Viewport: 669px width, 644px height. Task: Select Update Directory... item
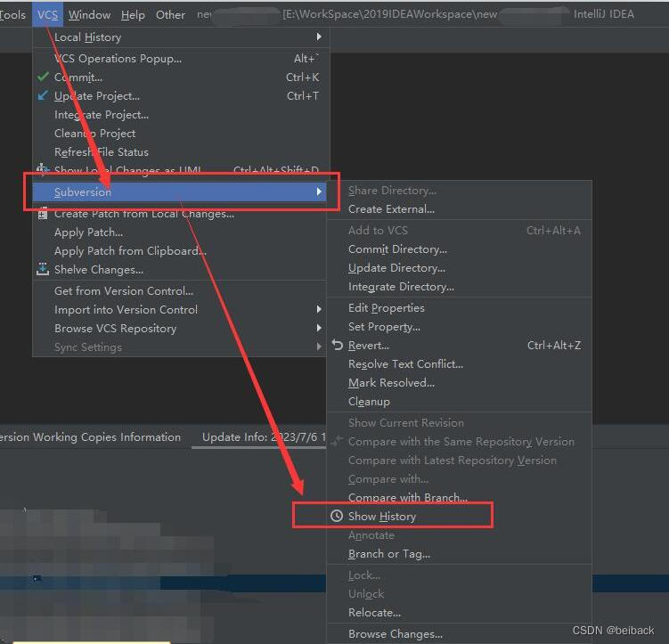[459, 268]
